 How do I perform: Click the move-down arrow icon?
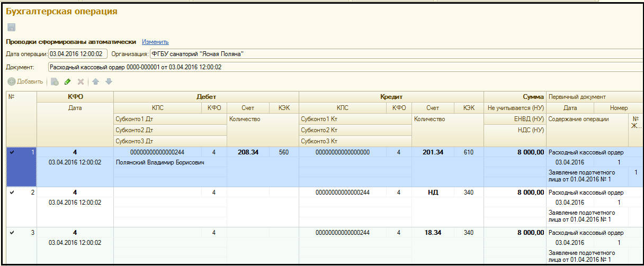pos(109,81)
